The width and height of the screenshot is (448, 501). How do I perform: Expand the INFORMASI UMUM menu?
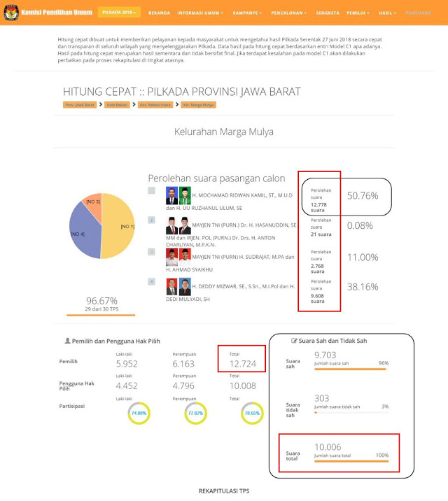(x=200, y=13)
